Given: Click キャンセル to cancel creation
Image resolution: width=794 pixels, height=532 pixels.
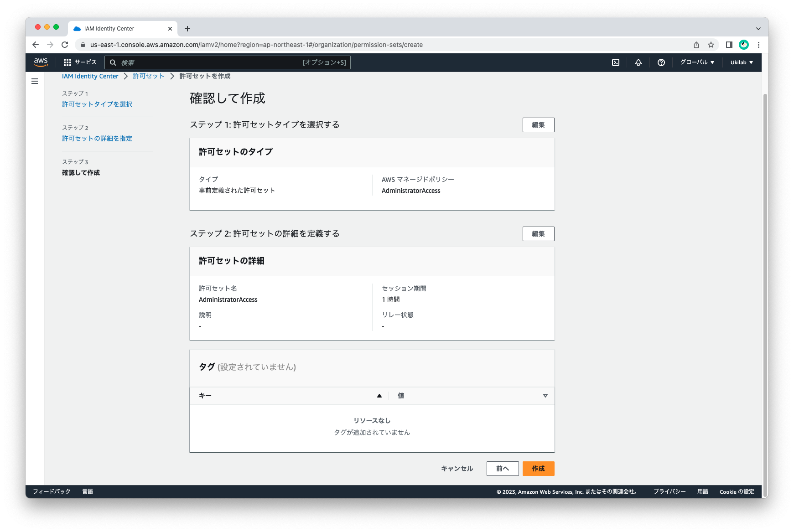Looking at the screenshot, I should coord(457,469).
